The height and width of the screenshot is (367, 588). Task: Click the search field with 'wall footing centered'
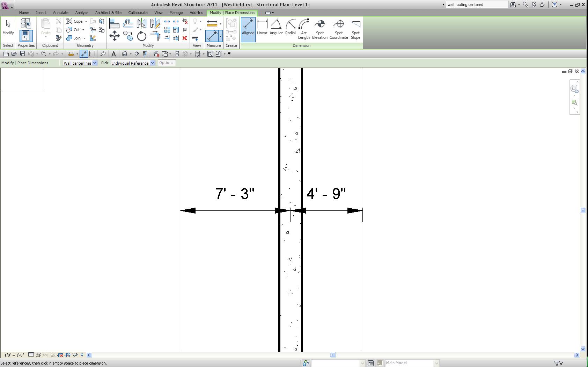[x=476, y=5]
